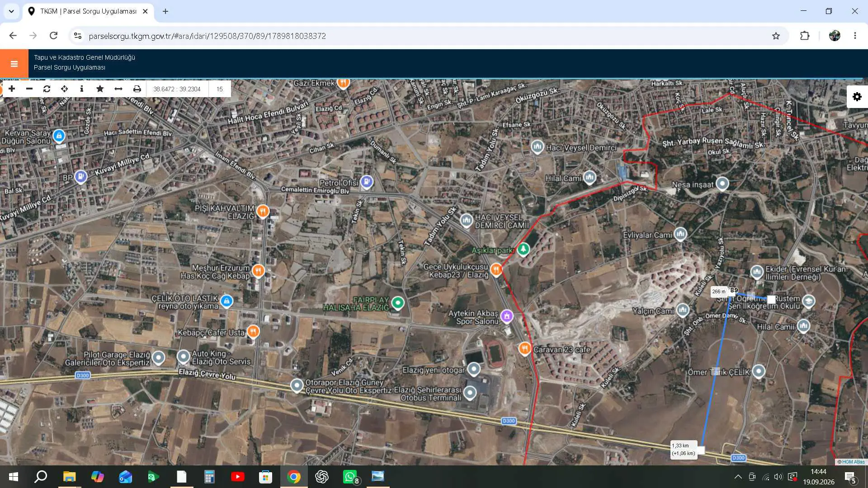The width and height of the screenshot is (868, 488).
Task: Click the Caravan 23 cafe marker
Action: [524, 349]
